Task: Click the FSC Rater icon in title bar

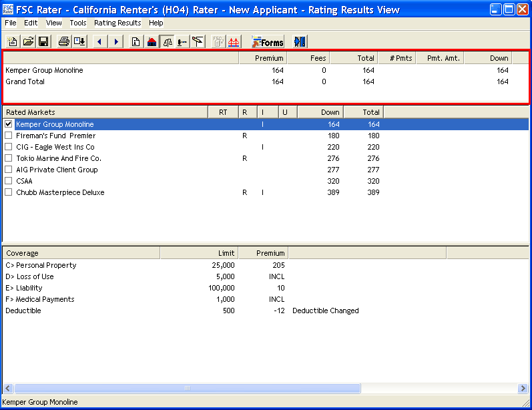Action: 8,9
